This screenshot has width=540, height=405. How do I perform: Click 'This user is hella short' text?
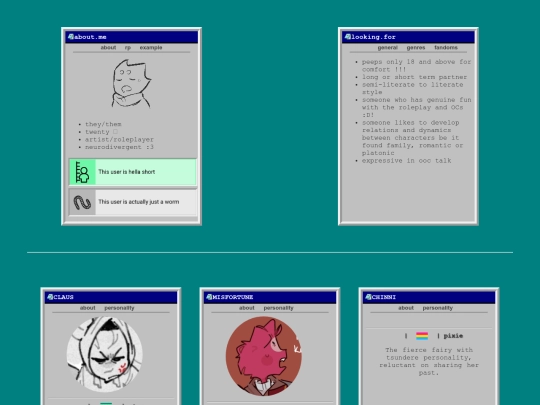[x=127, y=172]
